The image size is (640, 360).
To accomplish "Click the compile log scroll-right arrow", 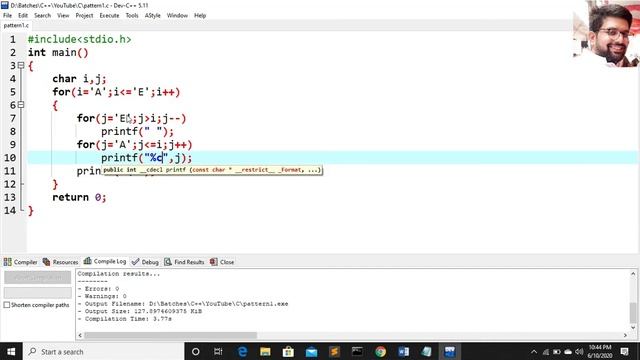I will 625,336.
